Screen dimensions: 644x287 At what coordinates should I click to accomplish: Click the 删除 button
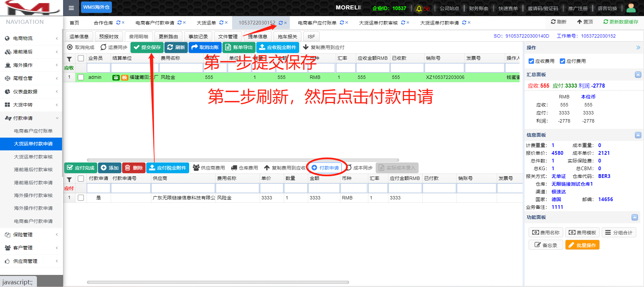pos(134,168)
